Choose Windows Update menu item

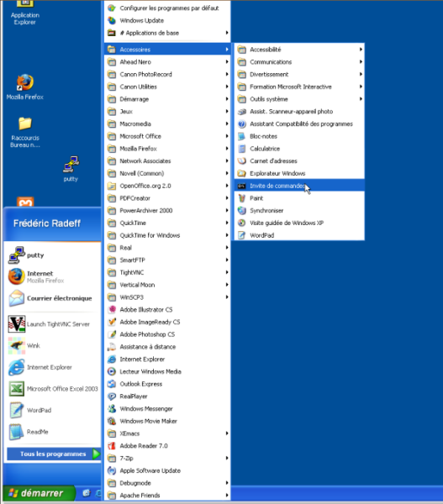coord(167,20)
